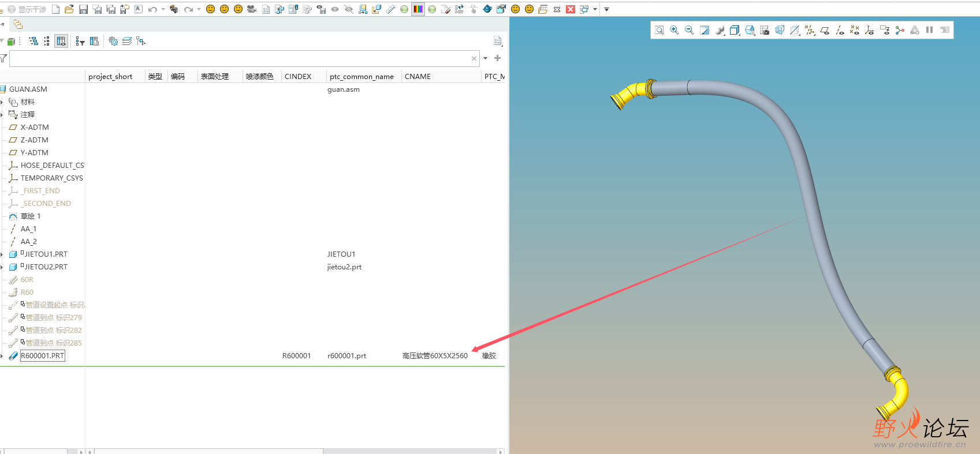This screenshot has width=980, height=454.
Task: Click the Refit zoom icon in the graphics toolbar
Action: [x=659, y=31]
